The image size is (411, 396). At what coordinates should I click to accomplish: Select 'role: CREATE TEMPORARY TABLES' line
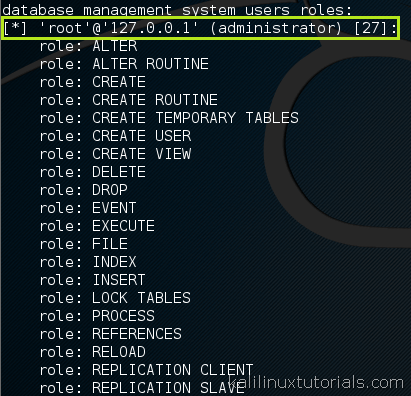pyautogui.click(x=169, y=118)
